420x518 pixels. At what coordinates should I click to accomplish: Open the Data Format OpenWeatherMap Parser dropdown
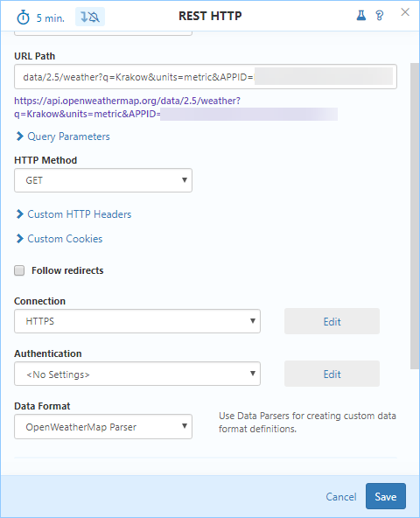[103, 426]
